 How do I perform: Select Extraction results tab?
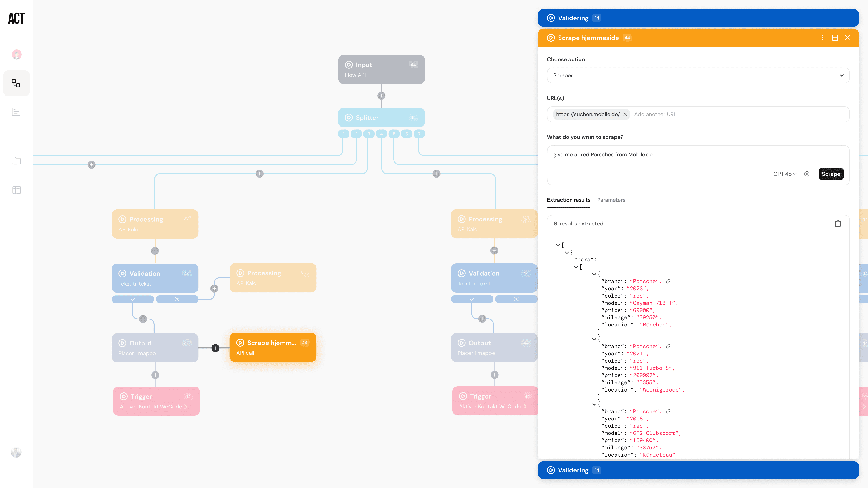tap(568, 200)
